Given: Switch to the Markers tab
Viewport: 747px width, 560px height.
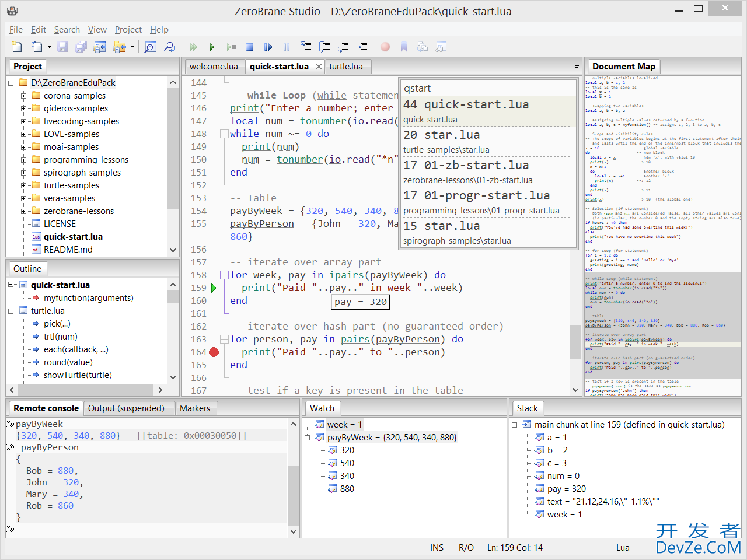Looking at the screenshot, I should pyautogui.click(x=195, y=408).
